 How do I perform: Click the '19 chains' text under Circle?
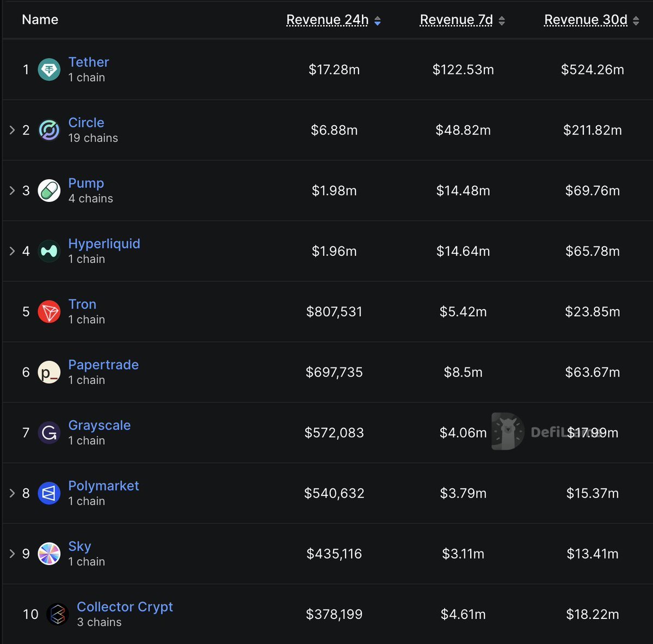pyautogui.click(x=93, y=138)
